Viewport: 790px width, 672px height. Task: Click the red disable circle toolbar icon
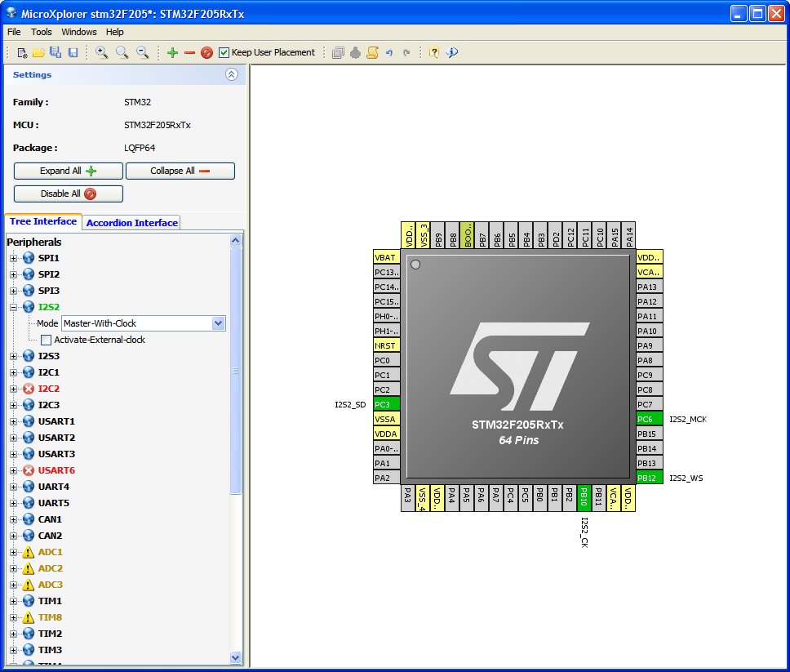(206, 52)
